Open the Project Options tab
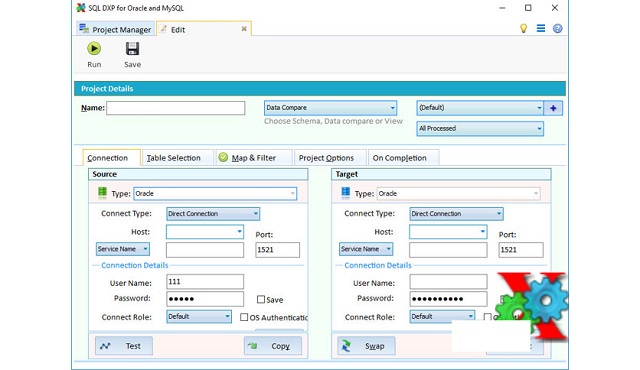Viewport: 640px width, 370px height. point(330,158)
